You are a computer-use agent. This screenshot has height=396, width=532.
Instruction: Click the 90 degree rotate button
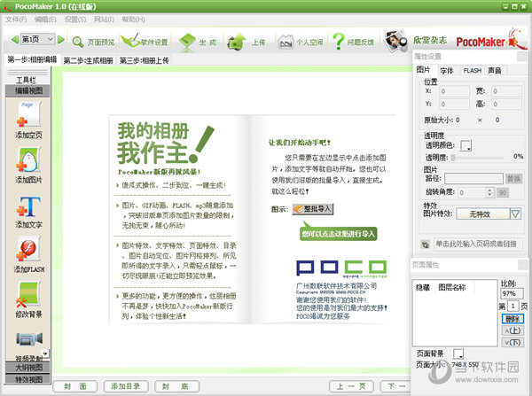[x=503, y=192]
